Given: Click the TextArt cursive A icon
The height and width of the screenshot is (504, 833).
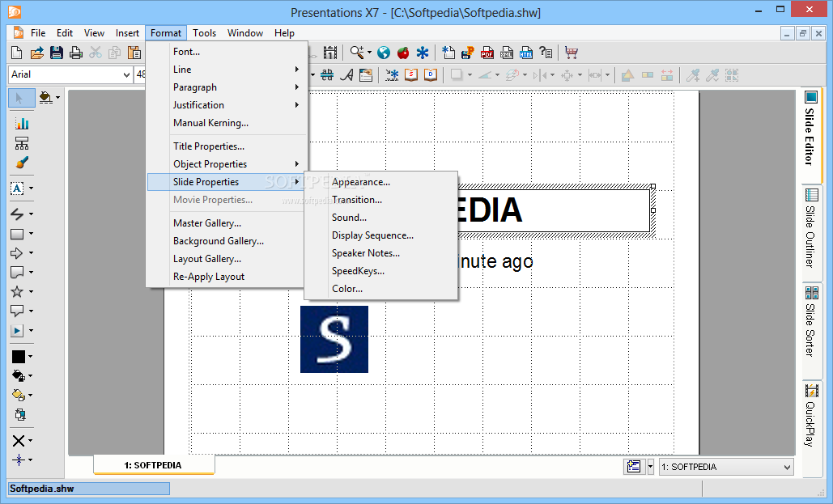Looking at the screenshot, I should point(347,75).
